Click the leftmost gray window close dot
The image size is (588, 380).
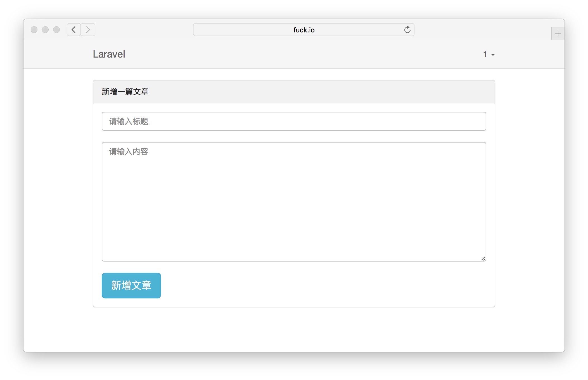coord(34,30)
